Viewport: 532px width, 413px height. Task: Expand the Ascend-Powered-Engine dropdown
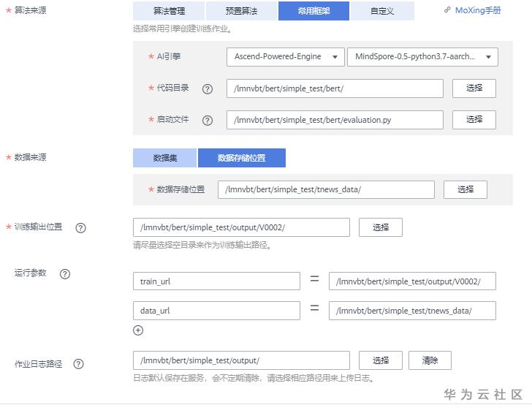tap(286, 57)
